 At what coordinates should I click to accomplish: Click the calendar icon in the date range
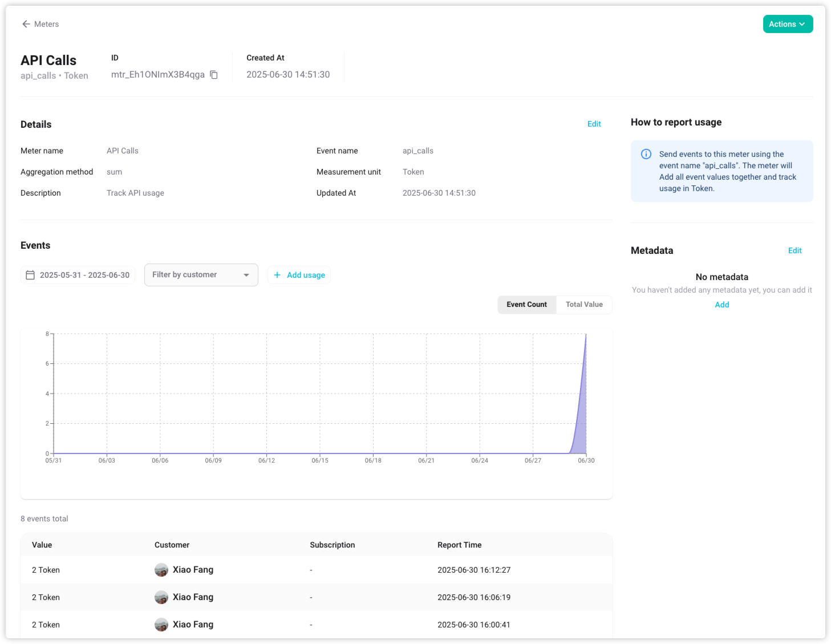(x=31, y=275)
